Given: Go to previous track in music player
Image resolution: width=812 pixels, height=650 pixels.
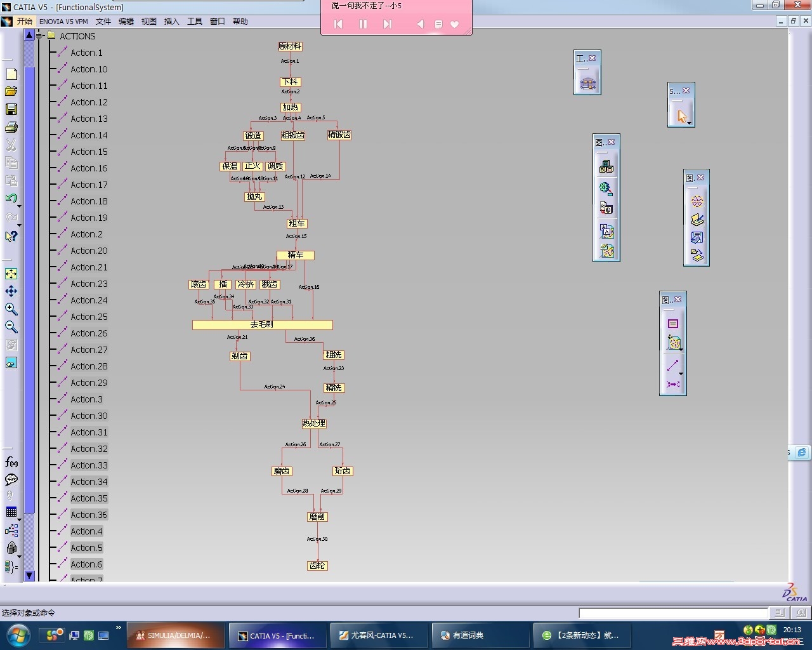Looking at the screenshot, I should coord(338,24).
